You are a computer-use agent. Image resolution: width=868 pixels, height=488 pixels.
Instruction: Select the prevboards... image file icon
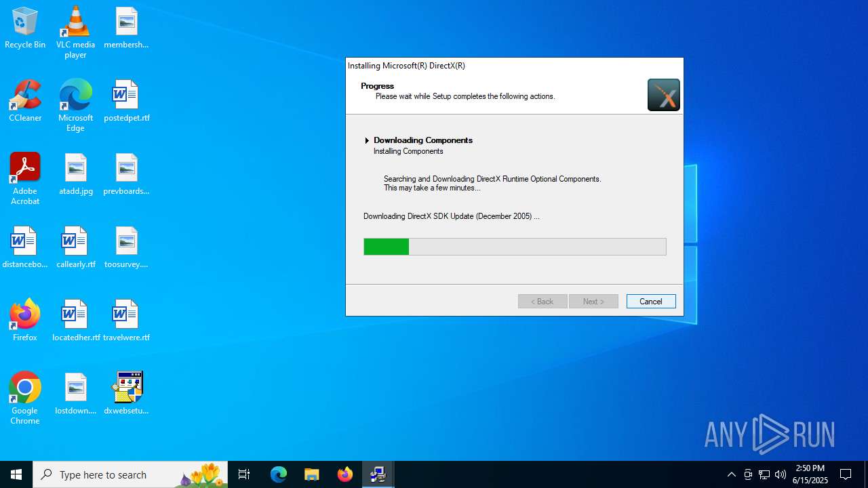[126, 175]
